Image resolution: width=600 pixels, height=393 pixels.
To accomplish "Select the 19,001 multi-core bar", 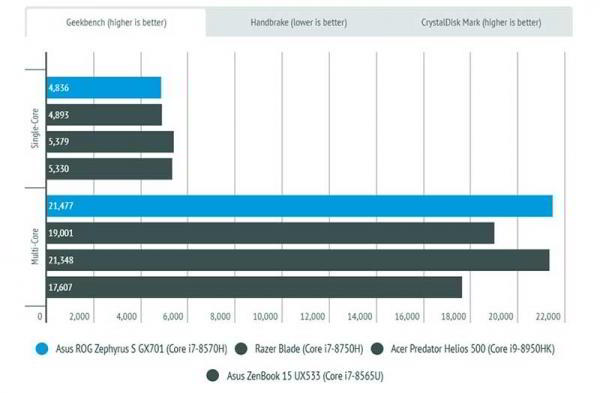I will click(x=271, y=233).
